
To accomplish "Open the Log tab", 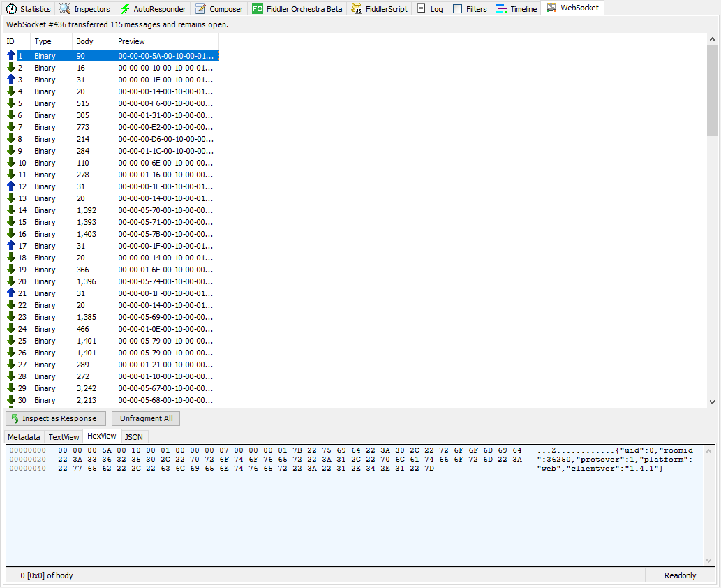I will point(430,9).
